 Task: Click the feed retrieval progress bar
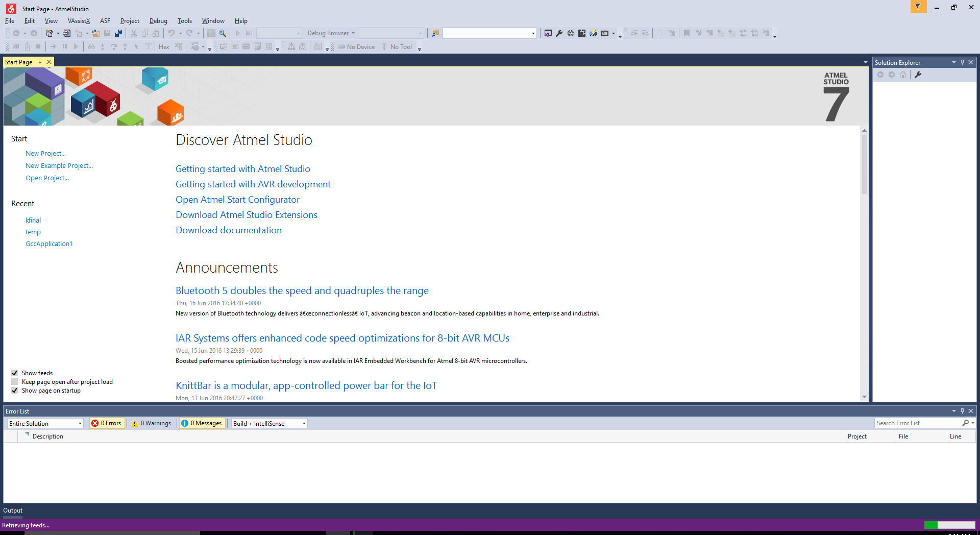click(949, 525)
